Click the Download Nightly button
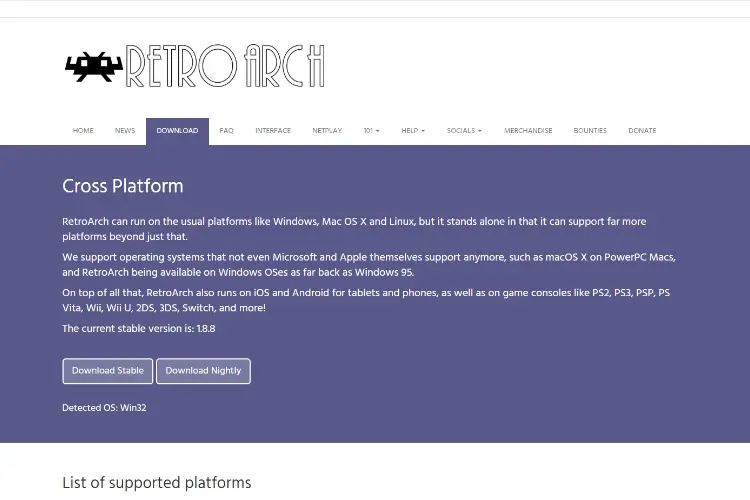Viewport: 750px width, 500px height. 203,371
